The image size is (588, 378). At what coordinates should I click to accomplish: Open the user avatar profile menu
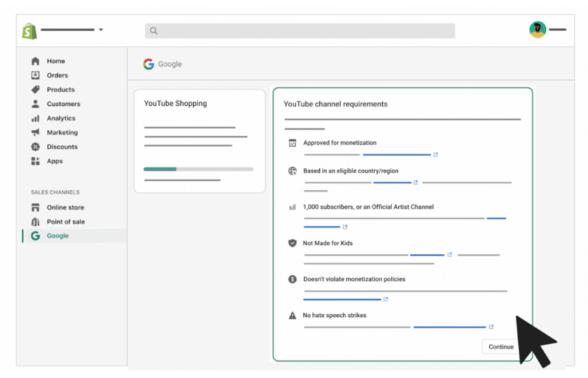point(537,30)
